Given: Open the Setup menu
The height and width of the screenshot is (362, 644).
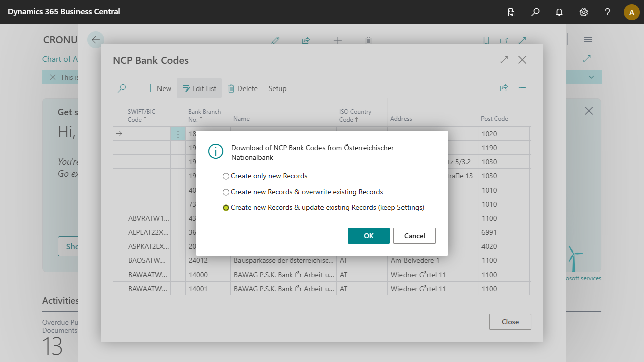Looking at the screenshot, I should click(x=277, y=88).
